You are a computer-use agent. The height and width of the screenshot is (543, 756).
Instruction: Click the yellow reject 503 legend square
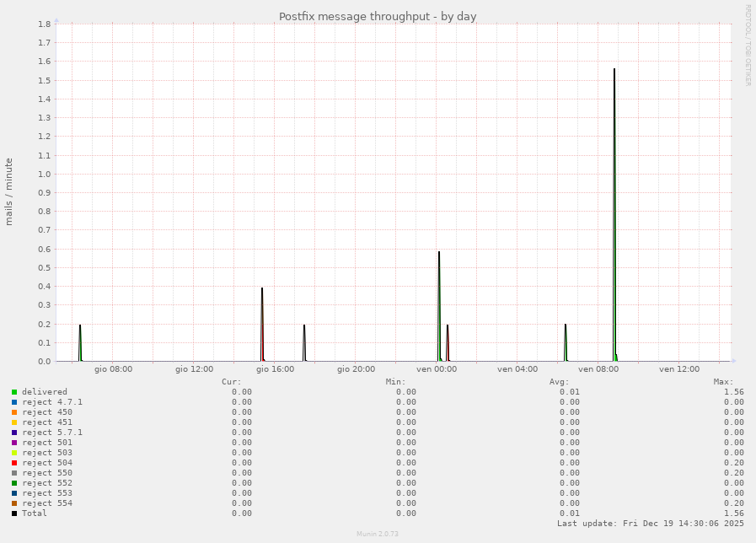coord(15,452)
